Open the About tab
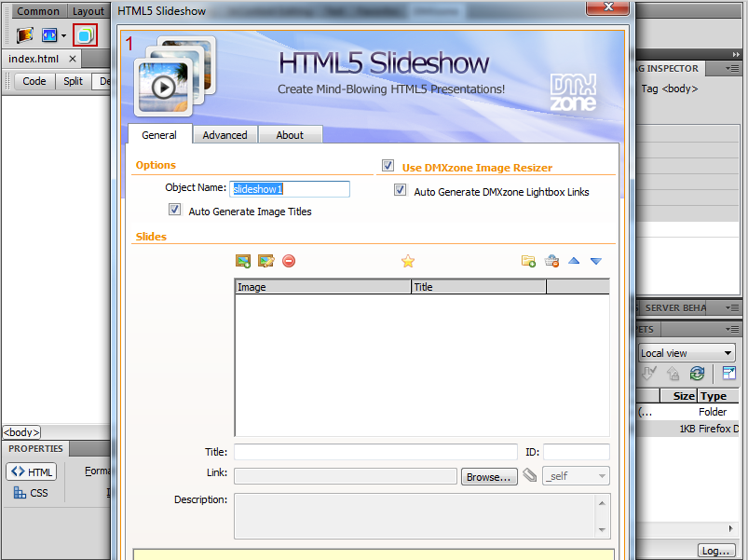 [x=290, y=135]
